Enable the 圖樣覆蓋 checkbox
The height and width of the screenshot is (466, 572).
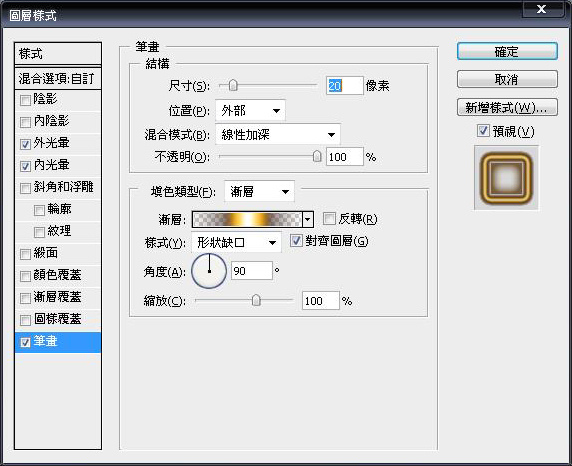[25, 320]
